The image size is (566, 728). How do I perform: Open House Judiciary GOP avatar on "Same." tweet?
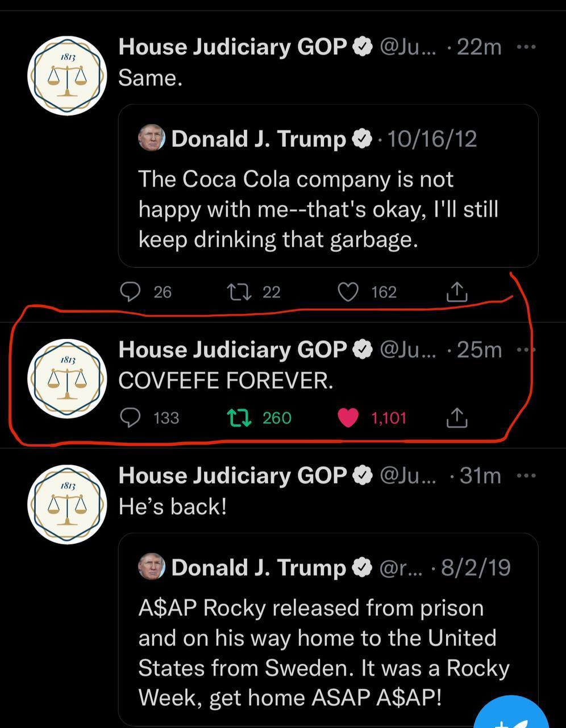67,76
